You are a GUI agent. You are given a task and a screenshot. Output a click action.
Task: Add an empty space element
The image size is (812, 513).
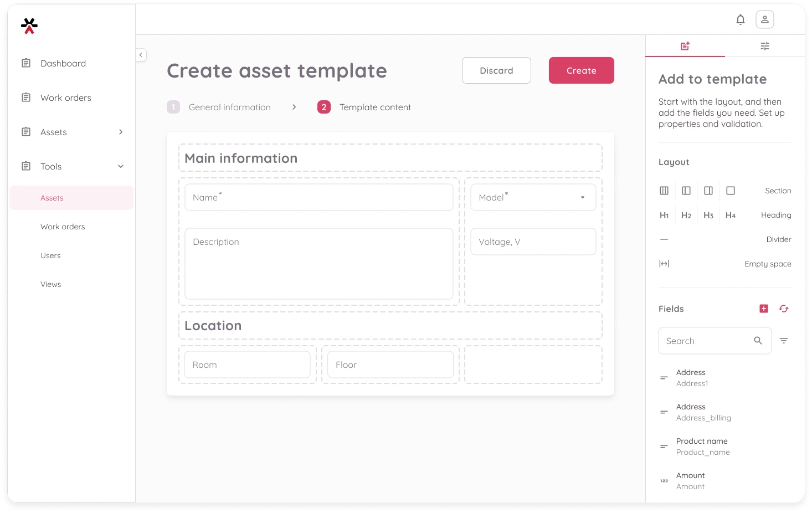coord(664,264)
